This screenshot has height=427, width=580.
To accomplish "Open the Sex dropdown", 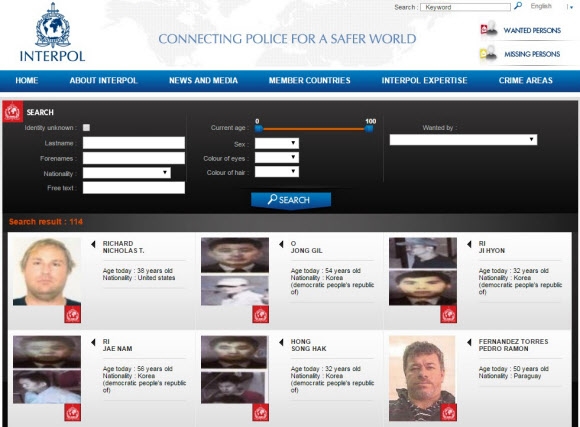I will 277,143.
